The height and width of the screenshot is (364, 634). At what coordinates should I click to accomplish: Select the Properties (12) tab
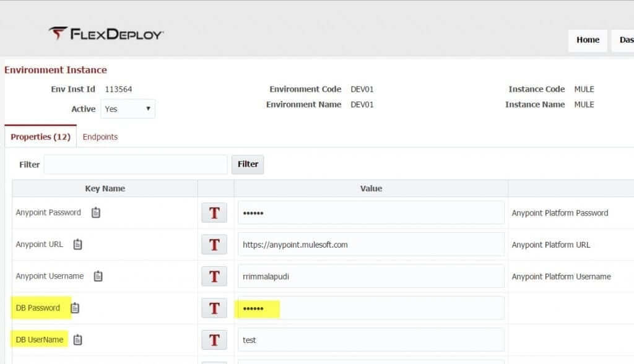(40, 137)
